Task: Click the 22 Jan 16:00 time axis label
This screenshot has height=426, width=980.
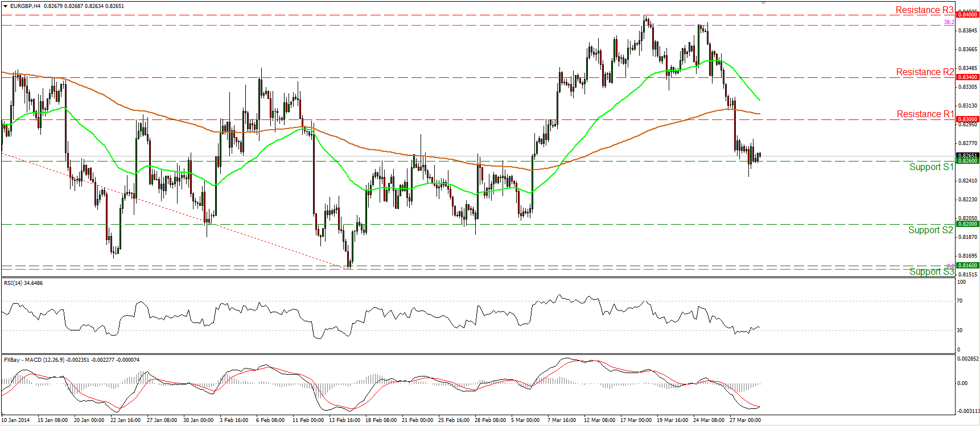Action: tap(125, 420)
